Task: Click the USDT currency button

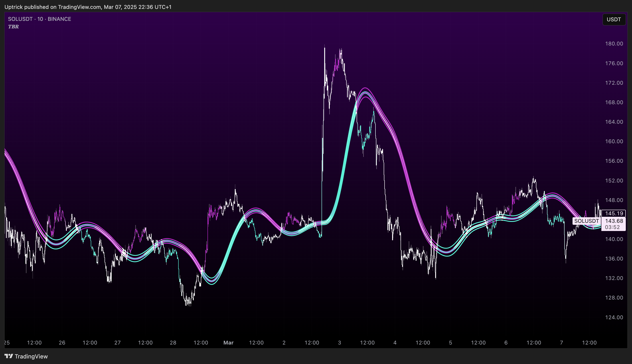Action: click(x=614, y=20)
